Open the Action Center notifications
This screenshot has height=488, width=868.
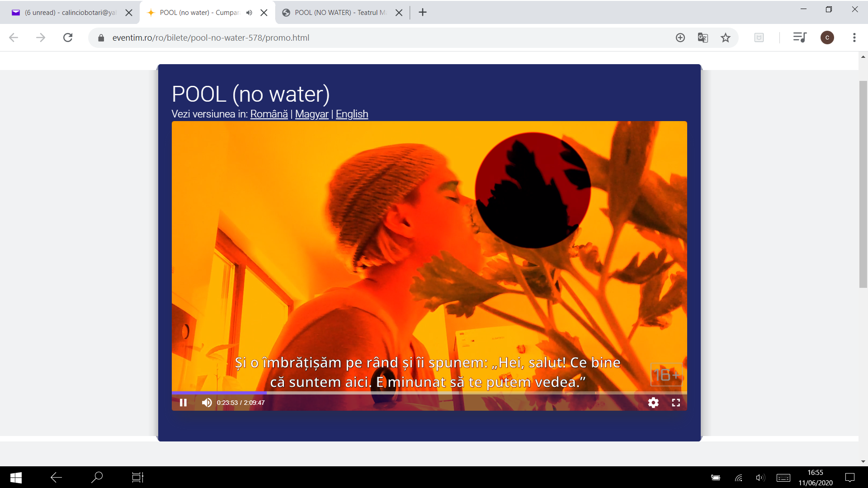[850, 478]
